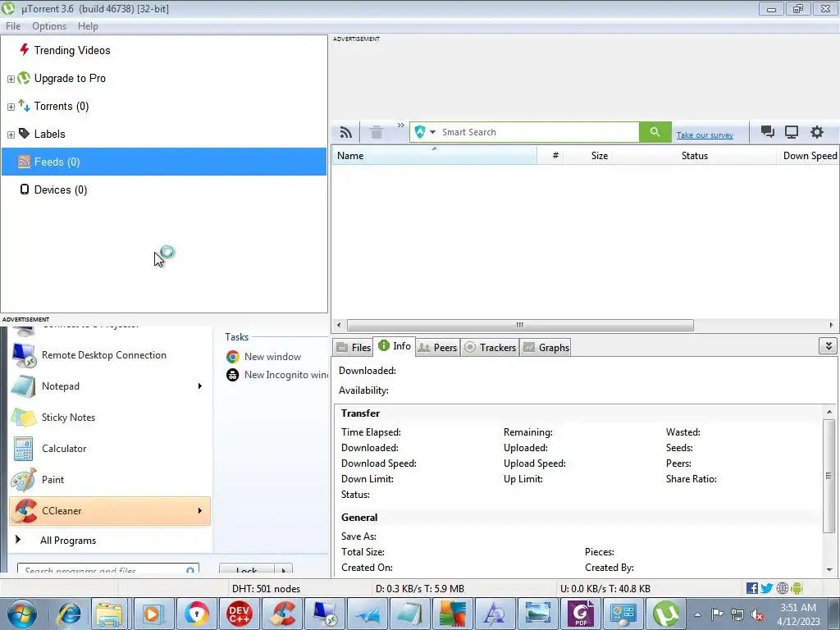840x630 pixels.
Task: Click the Torrents up-down arrows icon
Action: (x=24, y=106)
